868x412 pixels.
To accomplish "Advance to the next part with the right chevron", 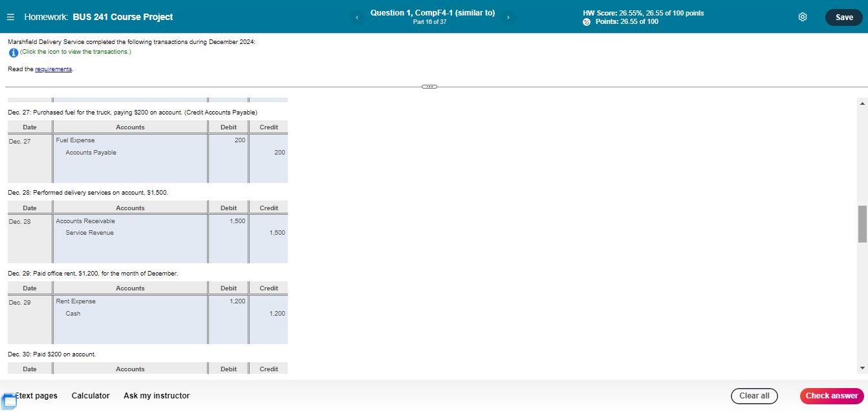I will pyautogui.click(x=508, y=17).
